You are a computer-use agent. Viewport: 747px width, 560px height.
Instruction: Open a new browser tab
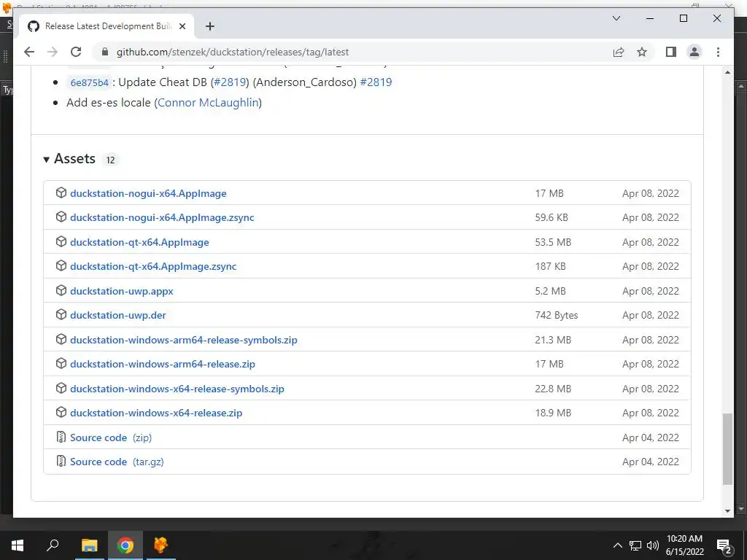(x=210, y=26)
